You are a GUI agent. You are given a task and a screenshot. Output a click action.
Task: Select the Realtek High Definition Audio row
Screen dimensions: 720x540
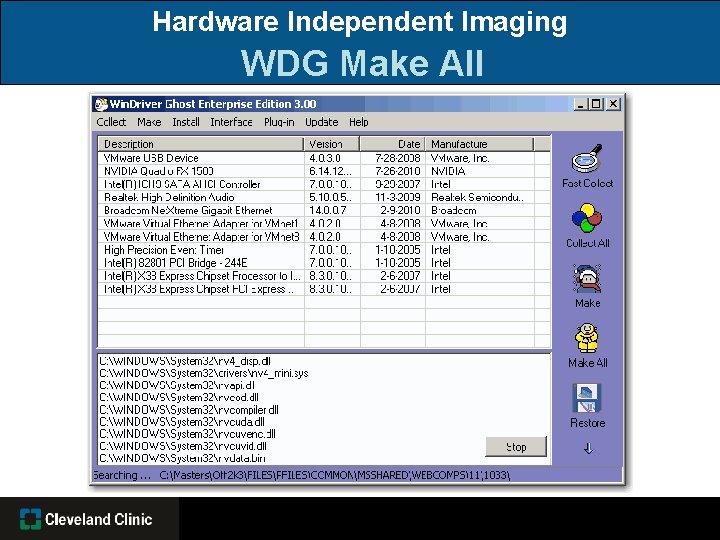(x=324, y=197)
